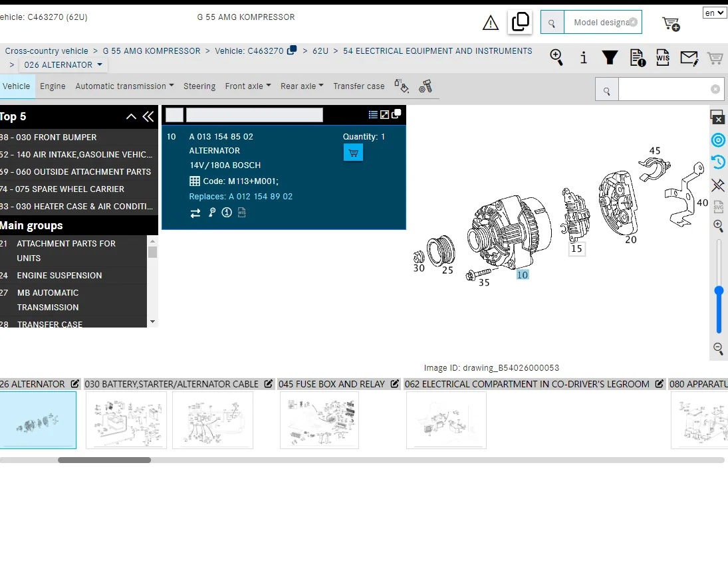Edit the 062 ELECTRICAL COMPARTMENT label
Screen dimensions: 728x580
660,384
